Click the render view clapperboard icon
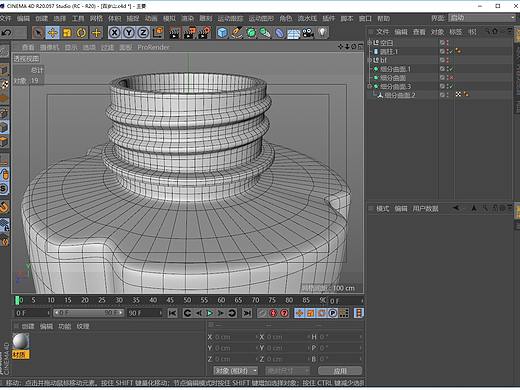 (x=174, y=33)
